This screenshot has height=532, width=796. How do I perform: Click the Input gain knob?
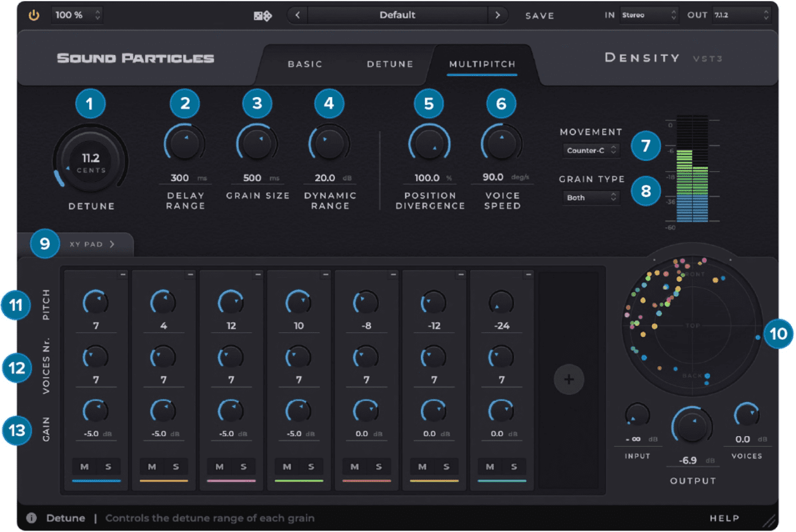tap(637, 416)
